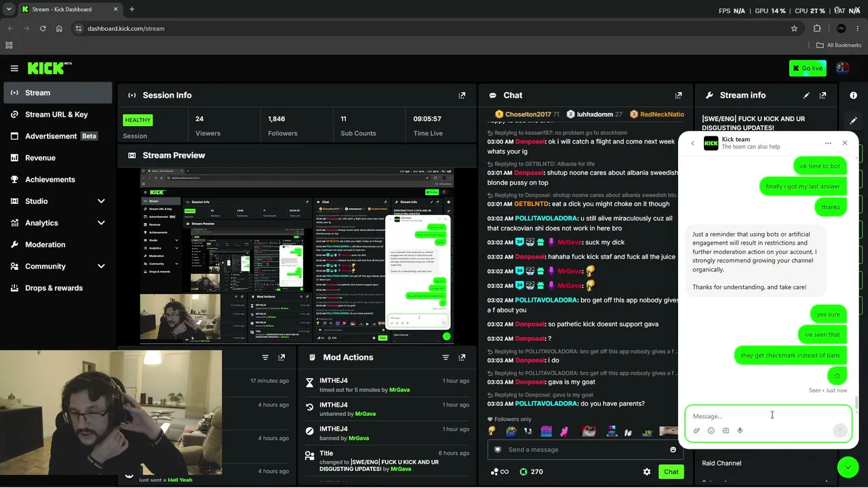Open All Bookmarks folder in bookmarks bar

coord(839,45)
